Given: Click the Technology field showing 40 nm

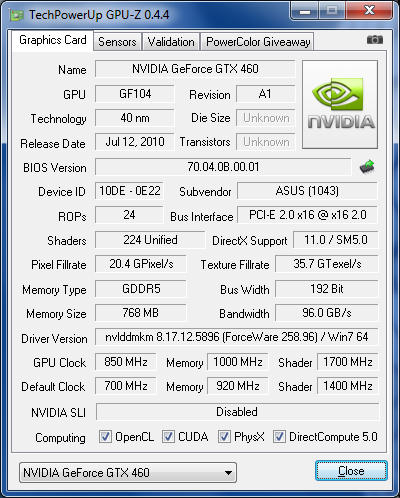Looking at the screenshot, I should coord(135,118).
